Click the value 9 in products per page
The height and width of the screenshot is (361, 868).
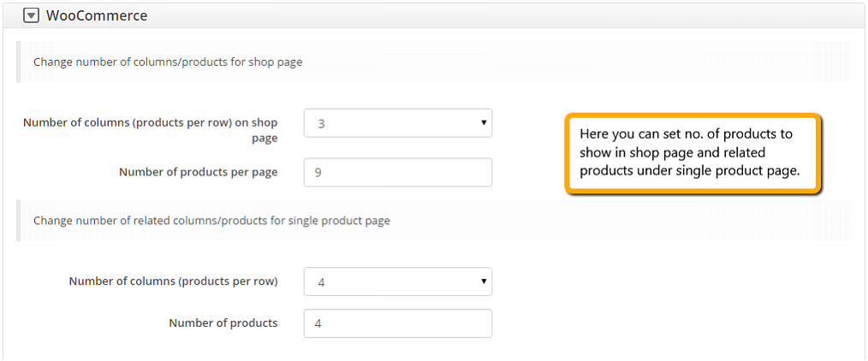318,173
